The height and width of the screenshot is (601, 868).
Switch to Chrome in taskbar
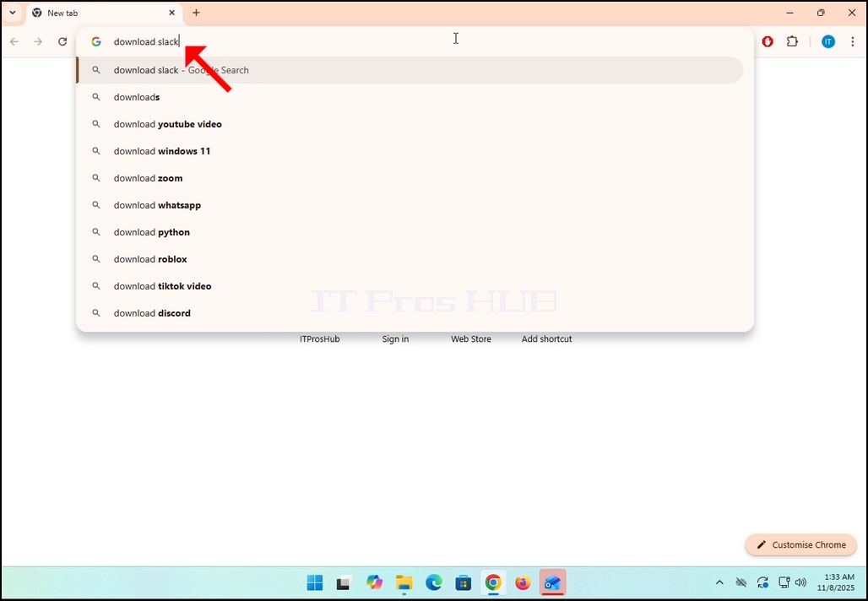point(493,582)
